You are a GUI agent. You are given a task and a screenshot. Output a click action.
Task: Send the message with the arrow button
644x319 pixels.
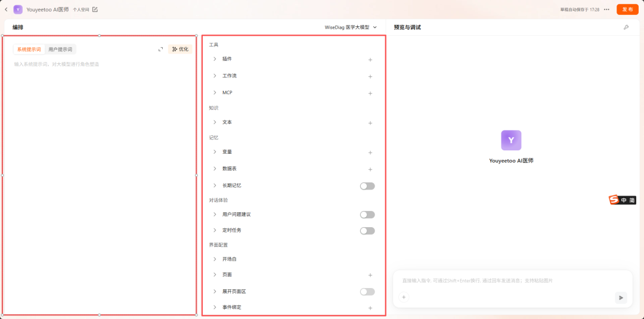[621, 298]
